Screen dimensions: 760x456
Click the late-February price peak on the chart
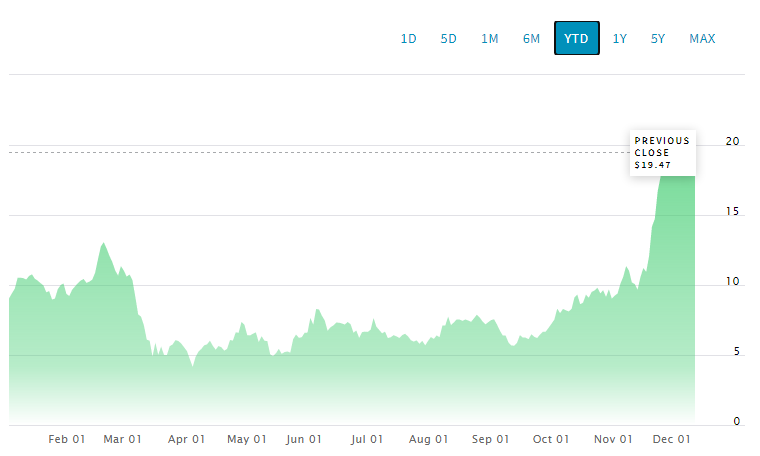point(103,243)
